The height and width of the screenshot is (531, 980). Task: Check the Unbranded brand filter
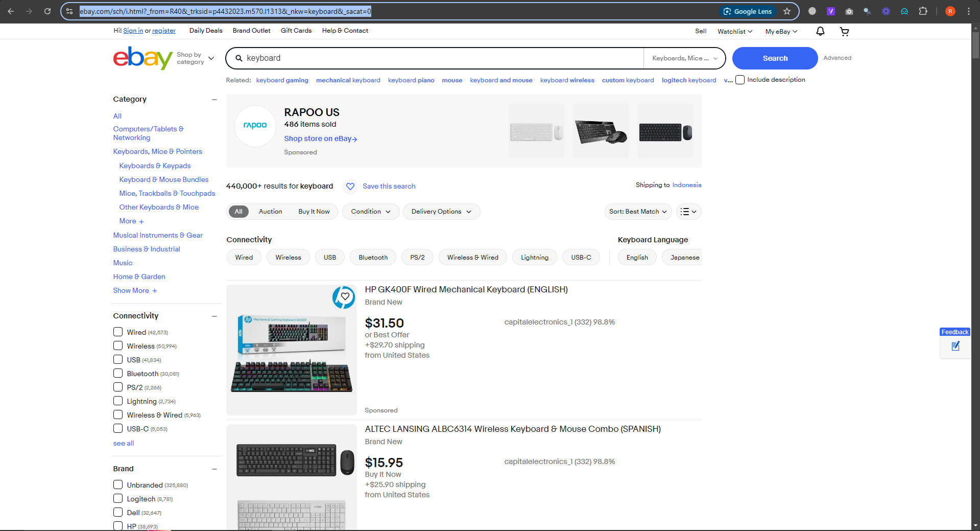pyautogui.click(x=118, y=485)
